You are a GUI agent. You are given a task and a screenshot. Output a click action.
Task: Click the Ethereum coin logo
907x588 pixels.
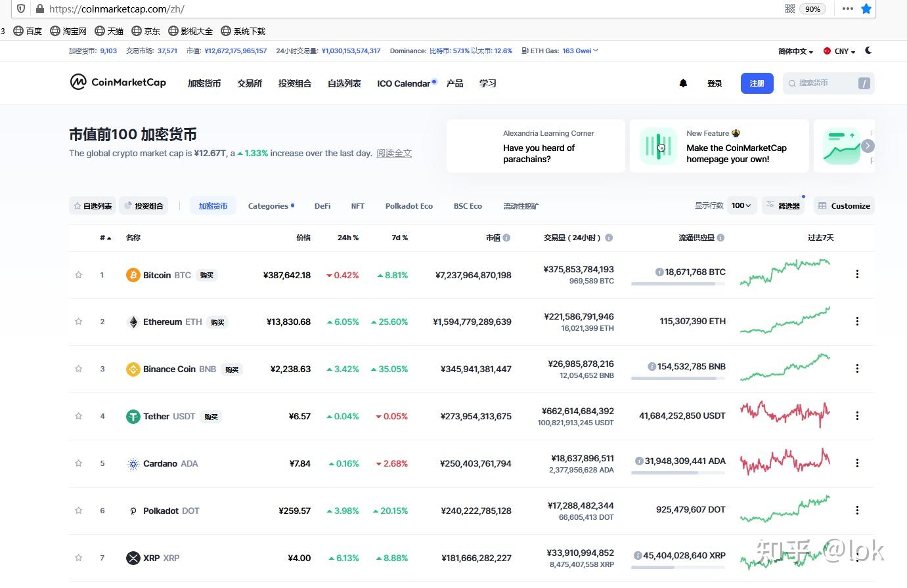(x=133, y=322)
